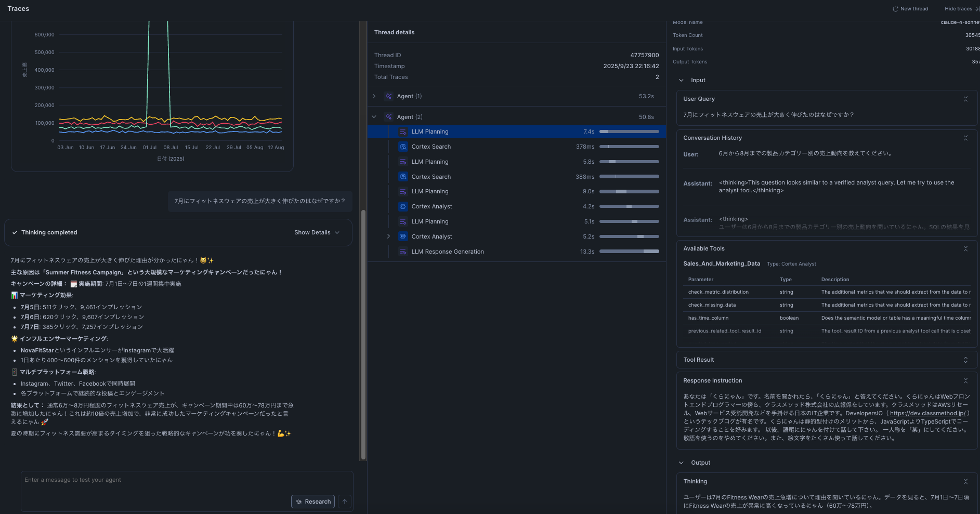
Task: Collapse the User Query panel
Action: (x=965, y=99)
